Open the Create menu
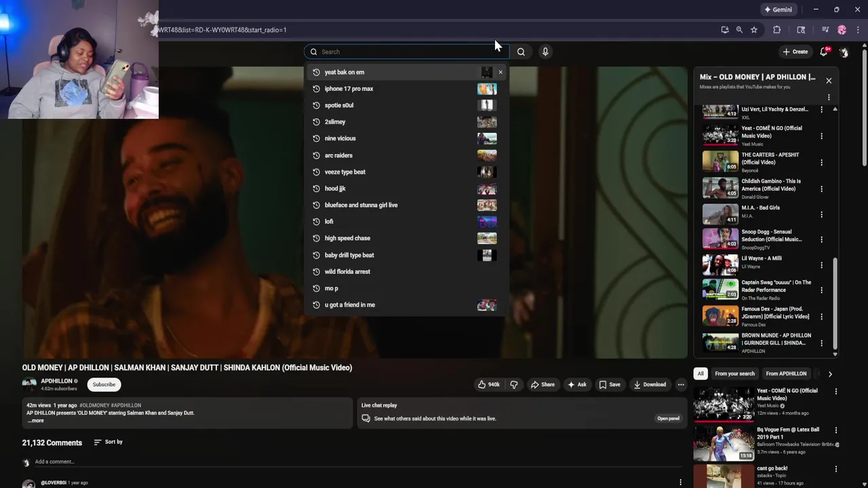This screenshot has height=488, width=868. click(x=795, y=52)
